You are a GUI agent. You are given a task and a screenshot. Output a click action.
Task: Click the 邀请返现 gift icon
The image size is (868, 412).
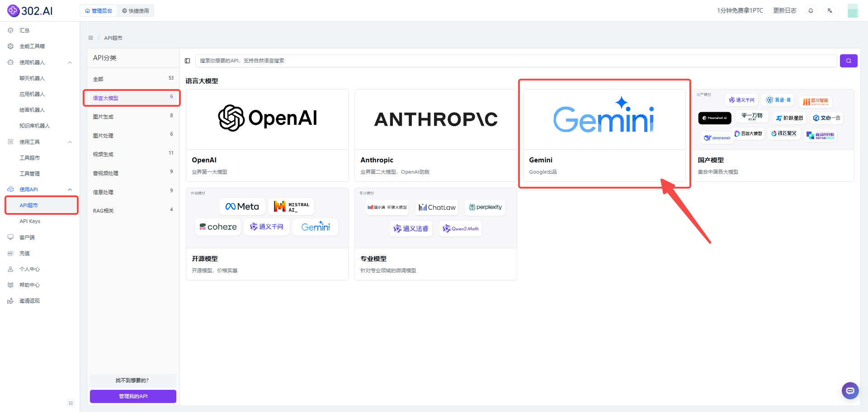10,301
